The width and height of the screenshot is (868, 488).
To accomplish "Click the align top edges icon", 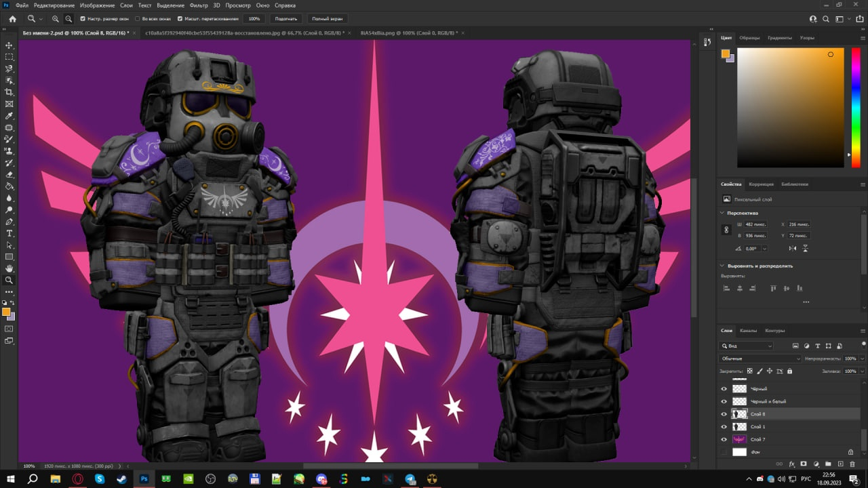I will (x=773, y=288).
